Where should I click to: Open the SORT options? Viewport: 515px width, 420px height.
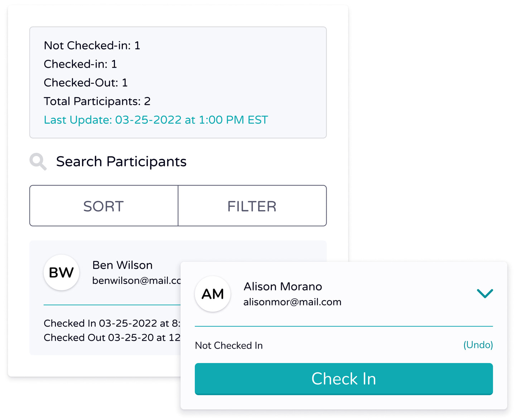pos(104,206)
